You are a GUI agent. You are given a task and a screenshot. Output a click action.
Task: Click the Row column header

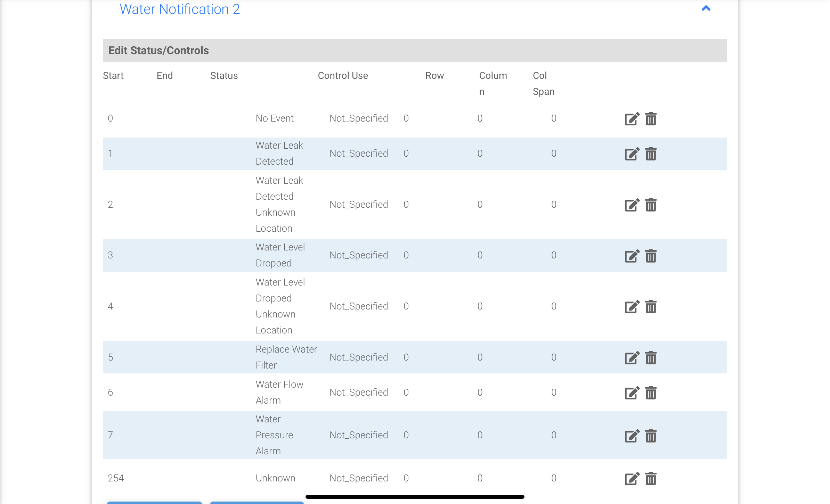(x=434, y=76)
